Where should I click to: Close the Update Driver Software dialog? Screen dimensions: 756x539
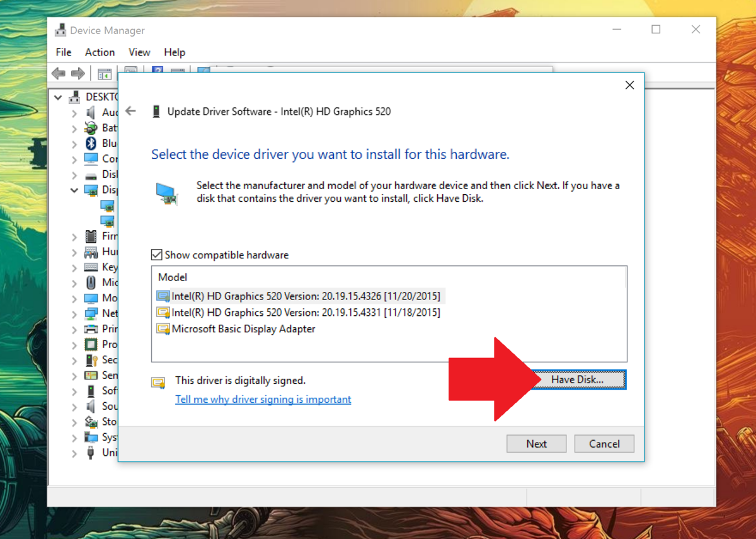point(629,85)
